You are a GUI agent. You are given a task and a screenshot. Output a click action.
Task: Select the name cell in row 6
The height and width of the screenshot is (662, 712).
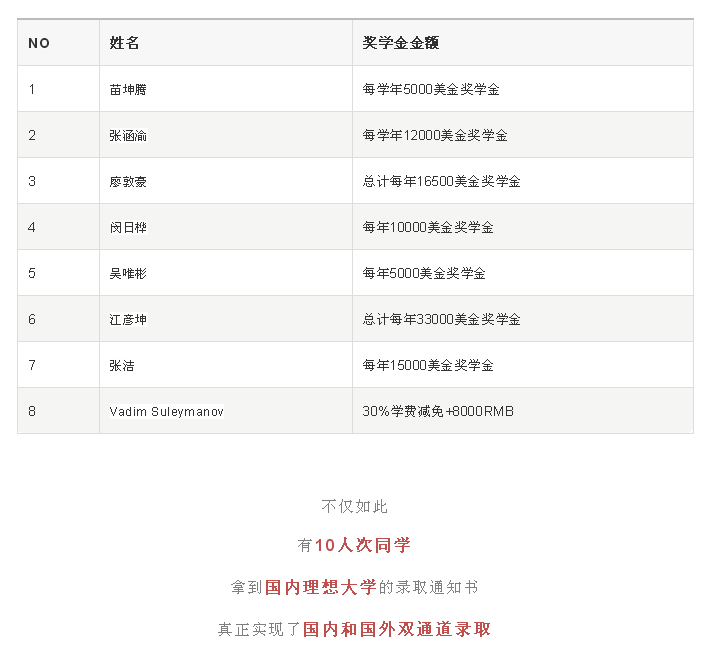[128, 319]
